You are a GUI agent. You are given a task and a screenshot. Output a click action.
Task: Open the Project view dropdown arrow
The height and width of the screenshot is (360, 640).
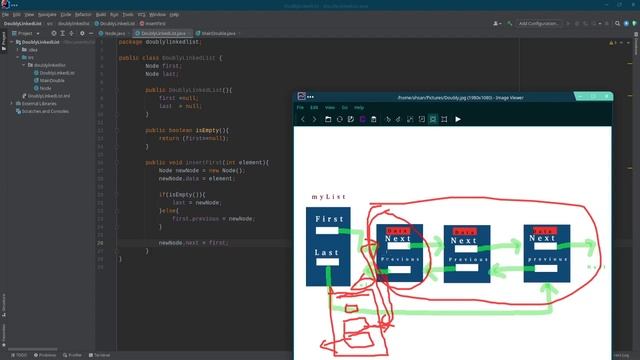tap(38, 33)
